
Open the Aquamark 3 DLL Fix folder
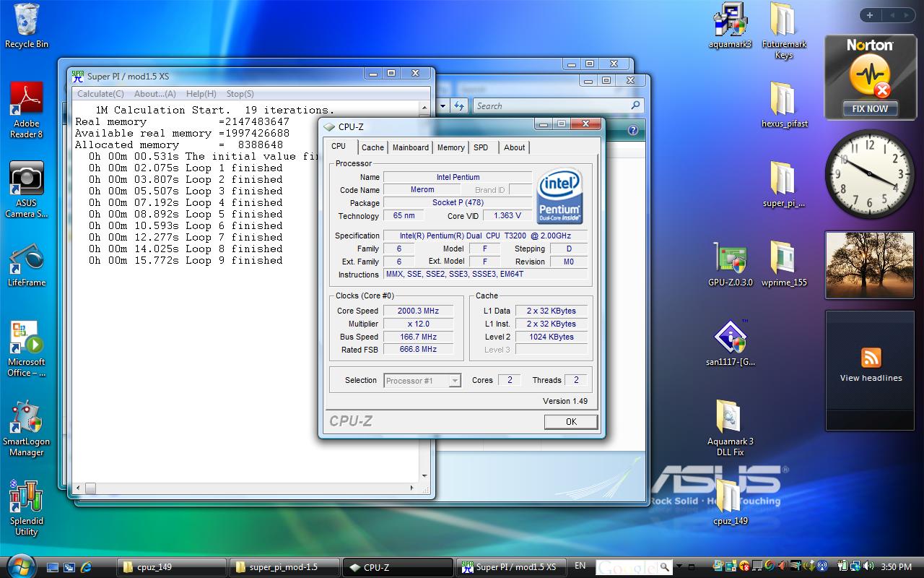tap(730, 428)
